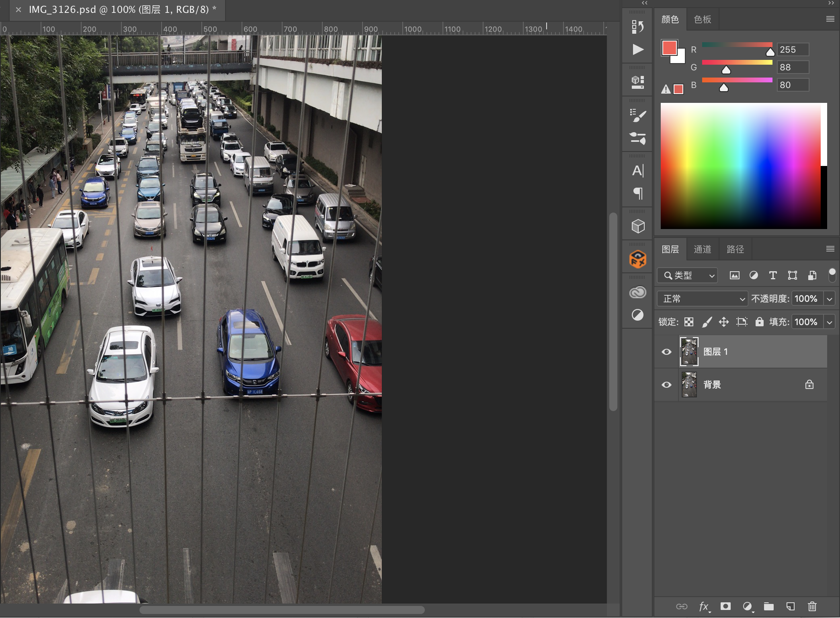Screen dimensions: 840x618
Task: Switch to the 色板 tab
Action: click(x=702, y=19)
